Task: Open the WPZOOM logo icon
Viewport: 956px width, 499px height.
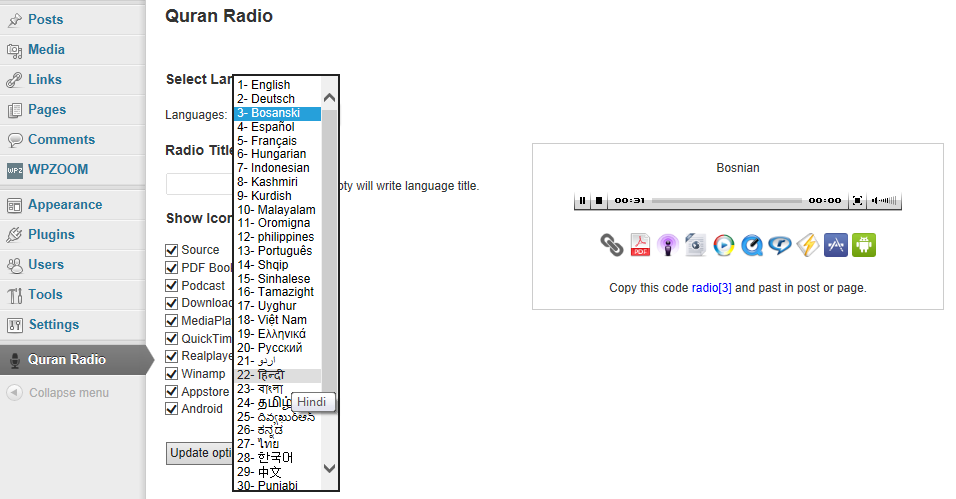Action: (x=15, y=170)
